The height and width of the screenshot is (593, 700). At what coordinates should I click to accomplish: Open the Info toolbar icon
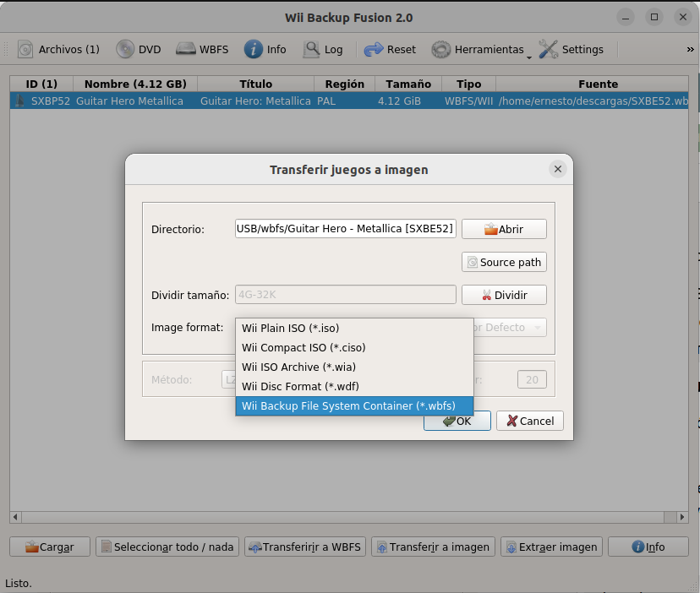[254, 50]
